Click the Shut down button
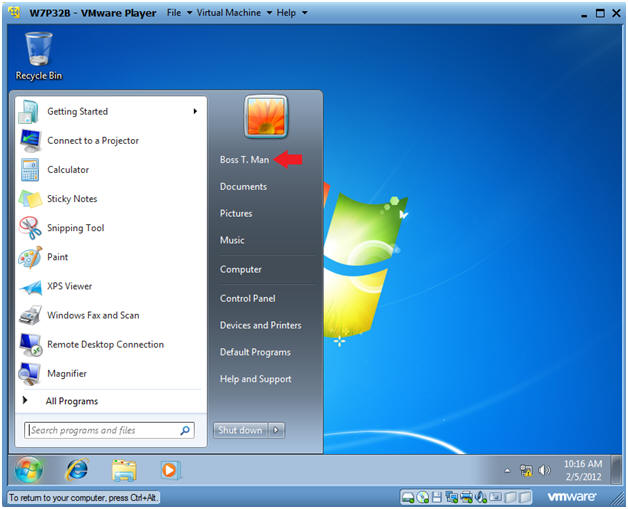Screen dimensions: 628x509 [240, 431]
